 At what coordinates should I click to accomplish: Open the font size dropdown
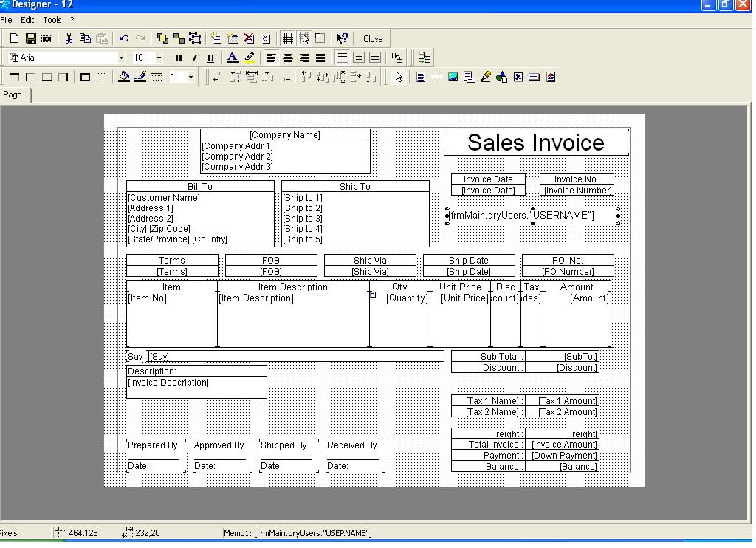[158, 58]
